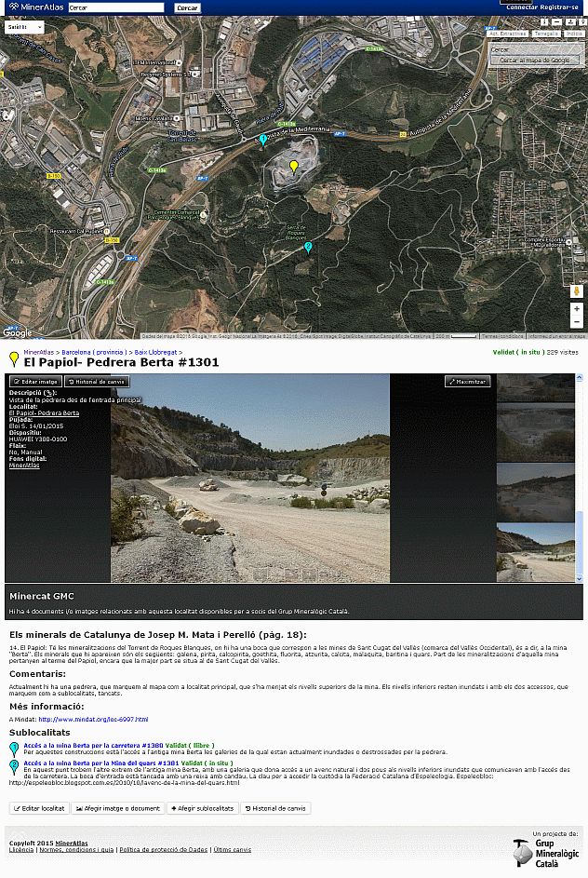588x878 pixels.
Task: Open Barcelona ( província ) breadcrumb
Action: tap(94, 352)
